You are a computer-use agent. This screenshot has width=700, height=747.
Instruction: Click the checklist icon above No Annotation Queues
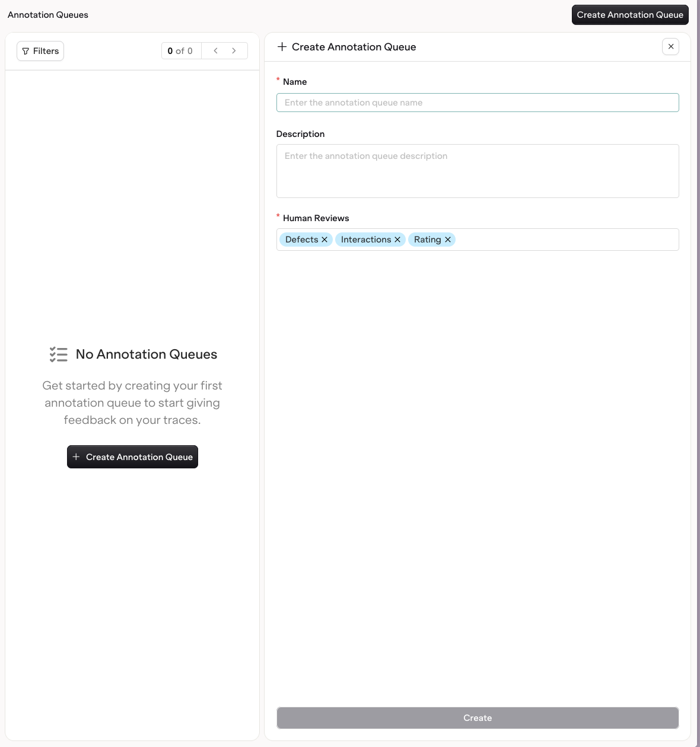pos(59,354)
